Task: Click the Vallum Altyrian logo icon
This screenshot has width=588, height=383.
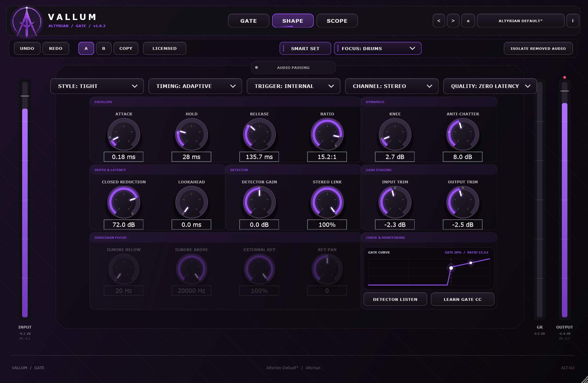Action: (x=27, y=22)
